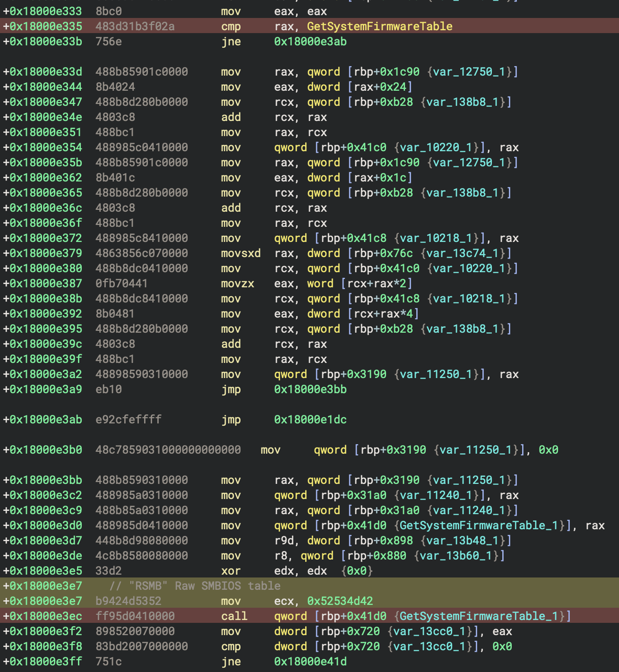This screenshot has width=619, height=672.
Task: Click the movsxd mnemonic
Action: [x=241, y=253]
